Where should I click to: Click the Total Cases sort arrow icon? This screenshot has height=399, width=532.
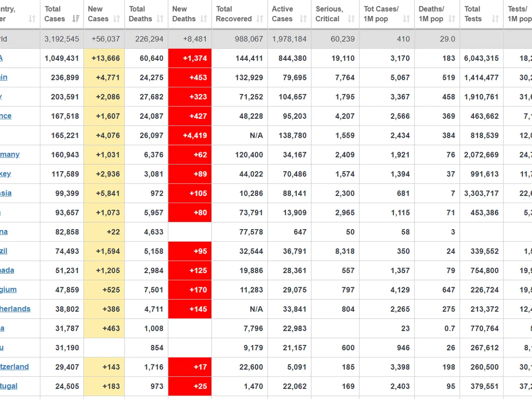coord(76,19)
